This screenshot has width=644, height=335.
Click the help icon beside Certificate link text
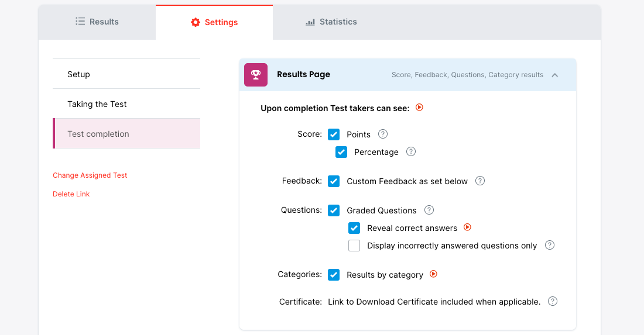point(553,301)
